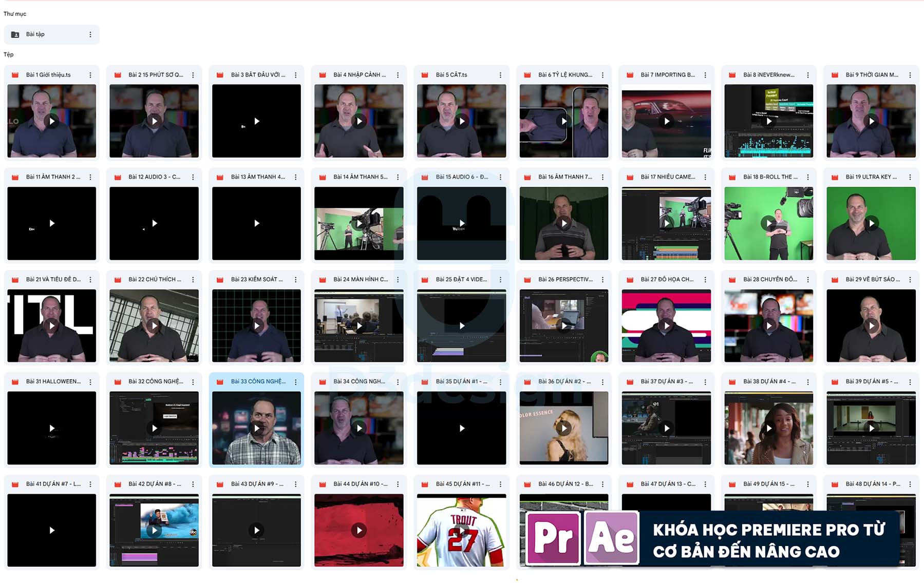Open more options for Bài 1 Giới thiệu.ts
This screenshot has width=924, height=583.
90,75
